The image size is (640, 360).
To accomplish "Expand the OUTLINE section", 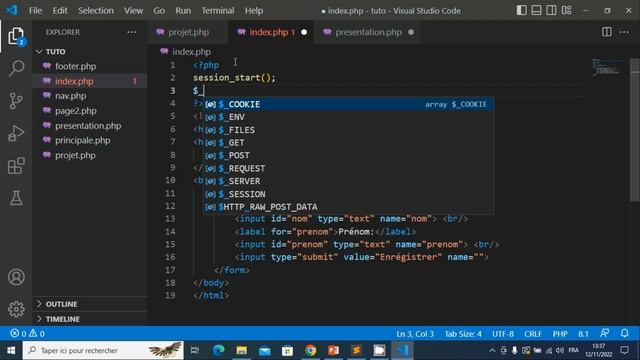I will pyautogui.click(x=90, y=304).
